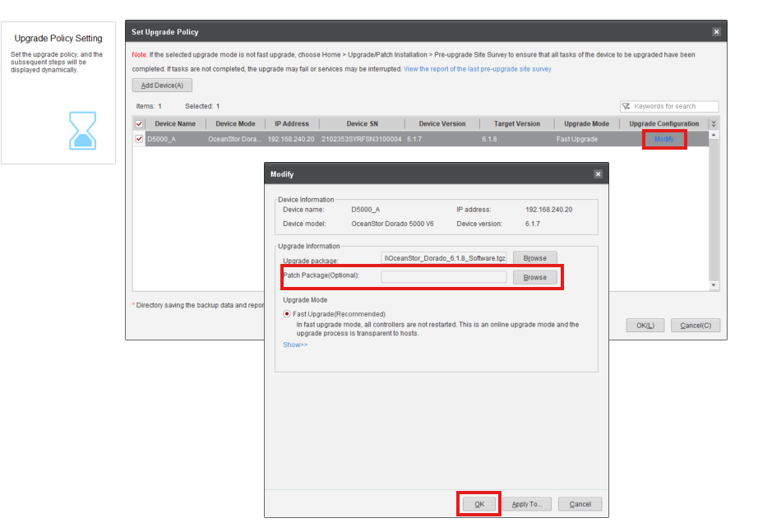Close the Modify dialog
The width and height of the screenshot is (758, 532).
coord(598,174)
